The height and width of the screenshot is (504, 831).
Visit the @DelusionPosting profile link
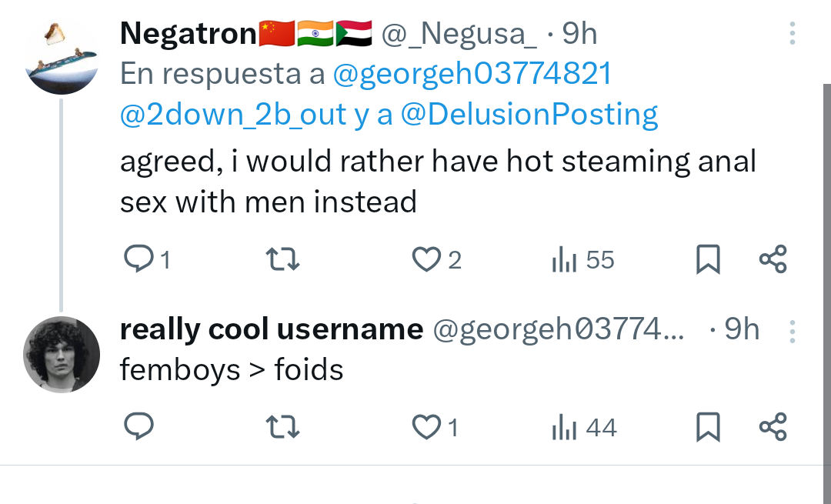[529, 115]
